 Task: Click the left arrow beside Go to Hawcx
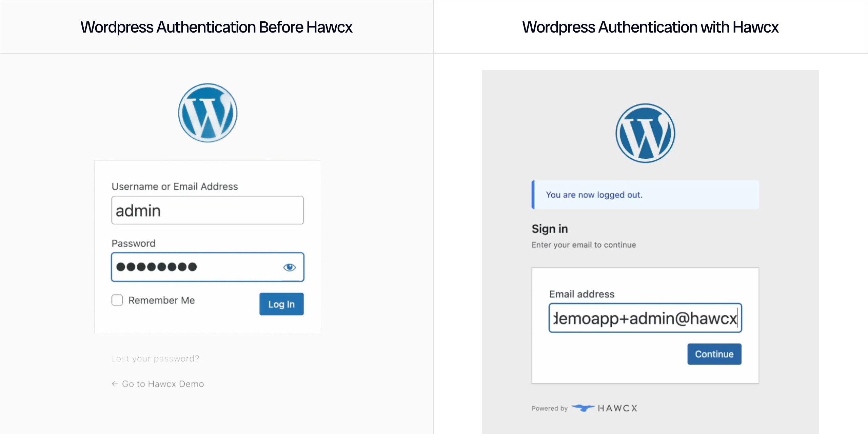tap(115, 384)
